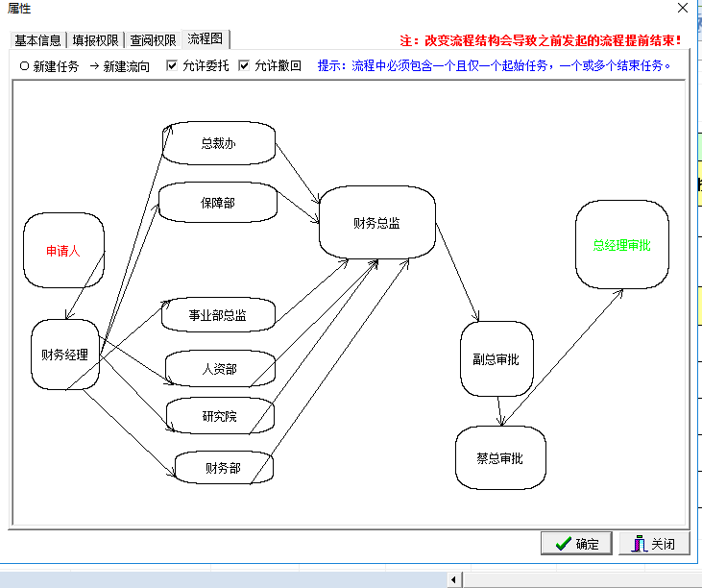Click the 事业部总监 node
This screenshot has width=702, height=588.
pos(218,314)
